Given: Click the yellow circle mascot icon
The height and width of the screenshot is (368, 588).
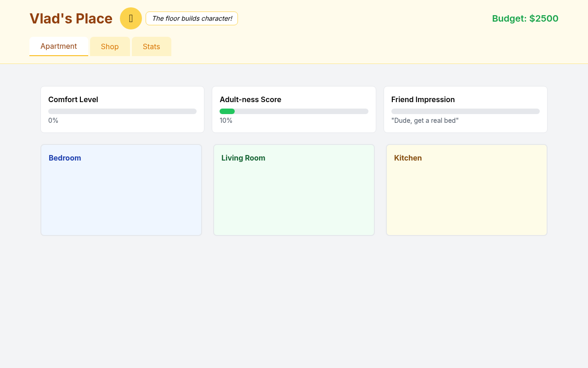Looking at the screenshot, I should (130, 18).
